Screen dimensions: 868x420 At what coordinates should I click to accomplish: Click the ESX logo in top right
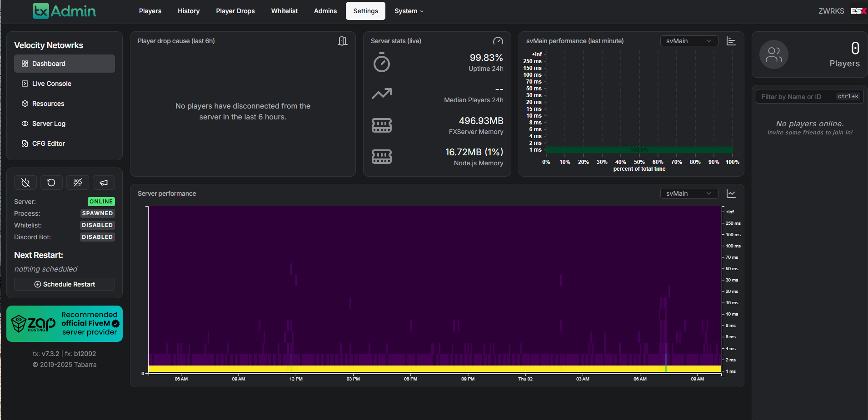pos(858,11)
